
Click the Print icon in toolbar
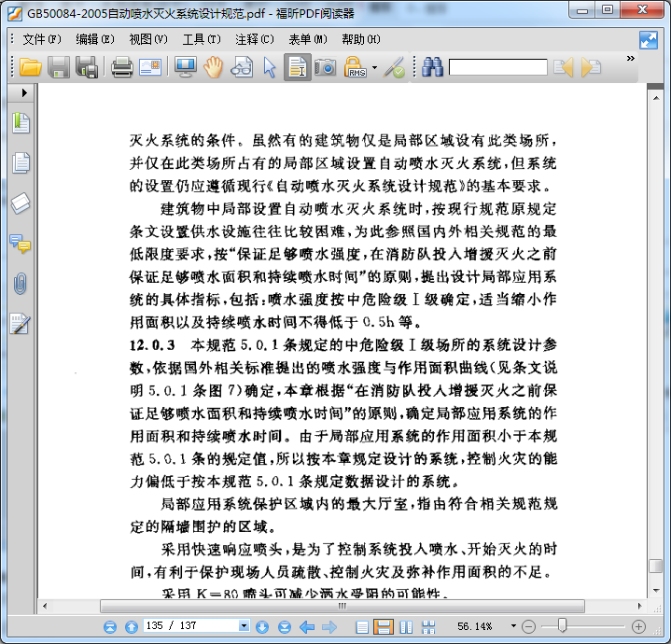121,66
